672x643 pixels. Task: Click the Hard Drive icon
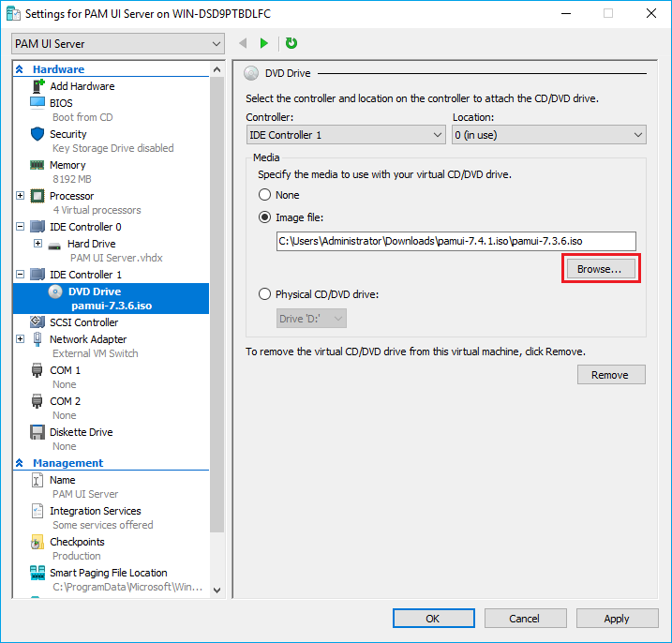coord(54,247)
